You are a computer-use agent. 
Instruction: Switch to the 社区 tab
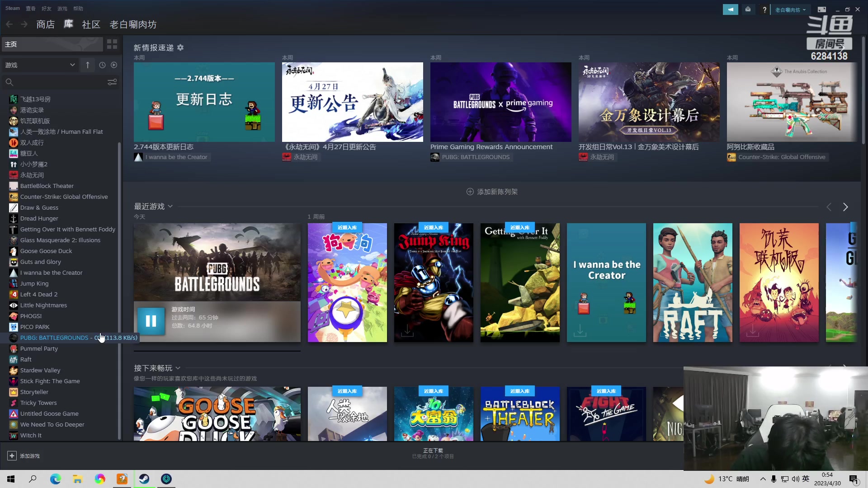point(91,24)
